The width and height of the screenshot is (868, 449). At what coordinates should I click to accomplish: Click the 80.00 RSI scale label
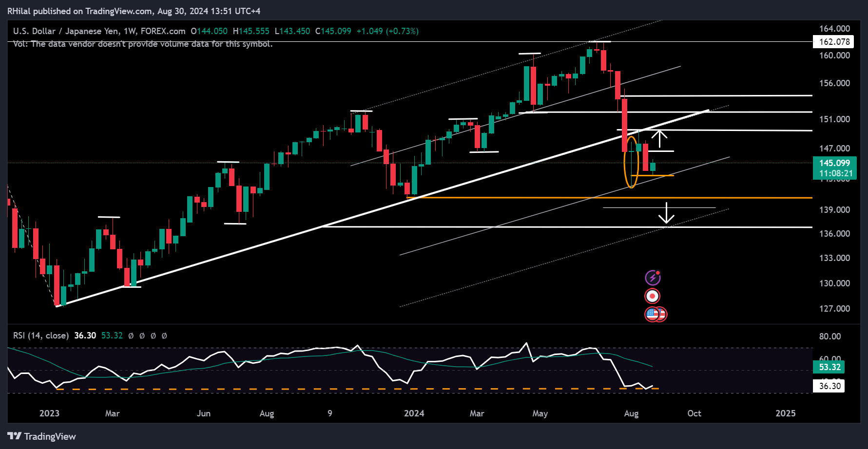coord(830,337)
